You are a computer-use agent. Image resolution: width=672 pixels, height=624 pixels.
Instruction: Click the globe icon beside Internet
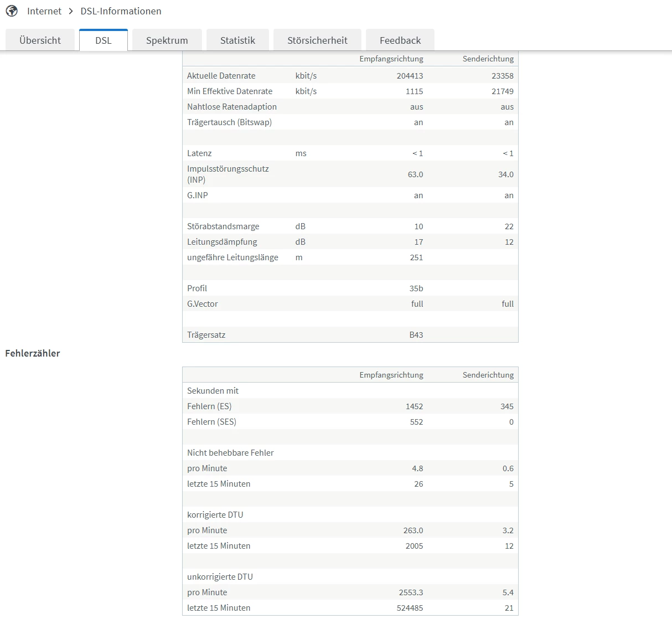tap(12, 11)
